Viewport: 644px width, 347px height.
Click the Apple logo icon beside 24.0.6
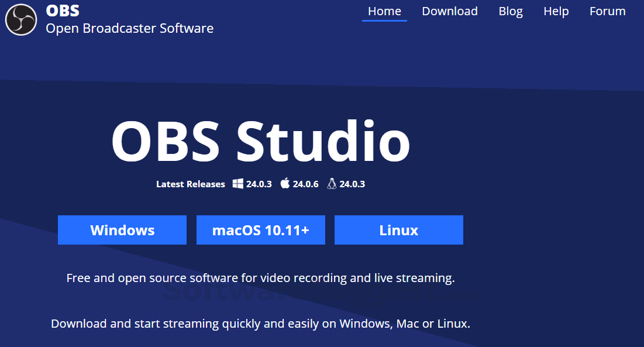pos(285,183)
